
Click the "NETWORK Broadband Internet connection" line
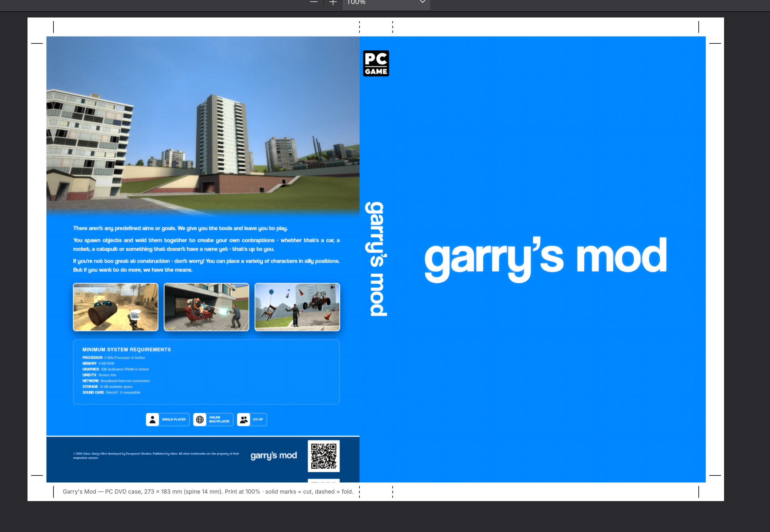(116, 381)
